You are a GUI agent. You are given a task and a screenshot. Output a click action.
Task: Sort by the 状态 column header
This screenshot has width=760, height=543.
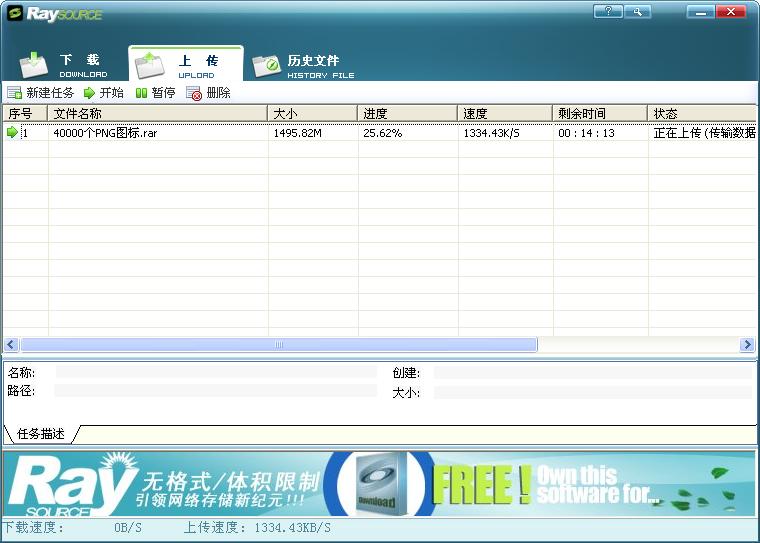tap(702, 113)
